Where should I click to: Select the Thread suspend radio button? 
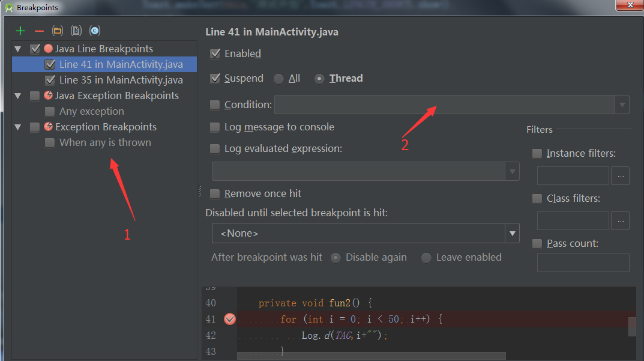[x=319, y=79]
